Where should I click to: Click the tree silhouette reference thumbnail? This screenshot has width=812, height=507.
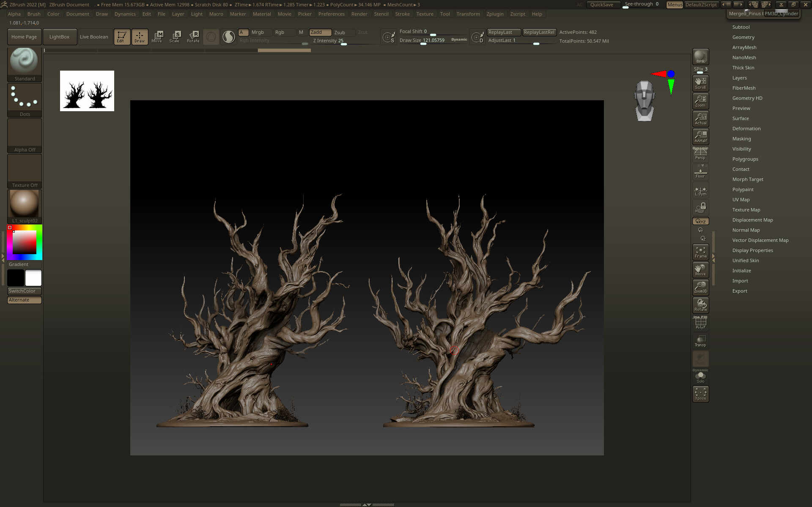click(x=87, y=91)
